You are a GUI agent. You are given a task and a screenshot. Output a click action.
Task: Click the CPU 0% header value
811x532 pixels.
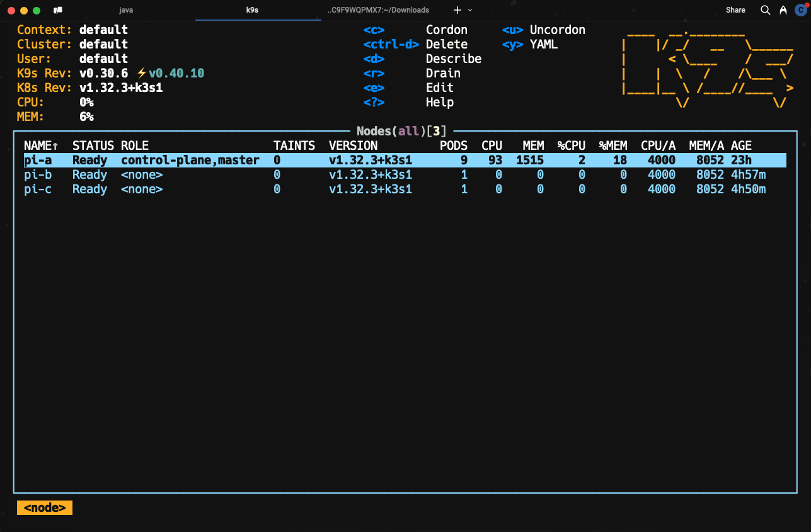(x=86, y=102)
